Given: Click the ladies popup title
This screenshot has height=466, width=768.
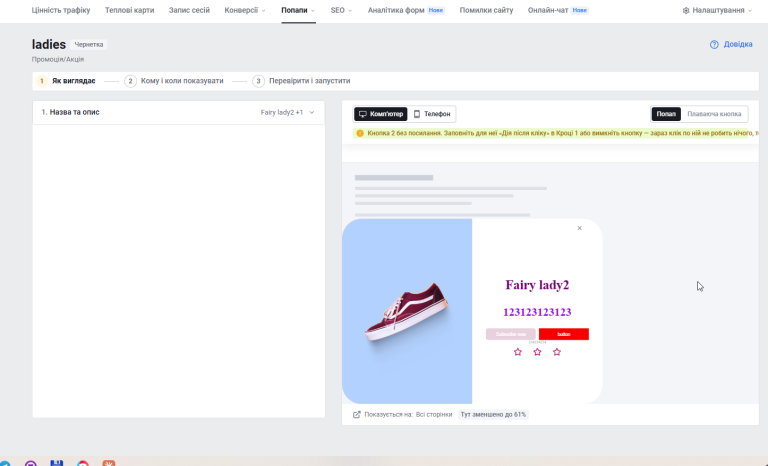Looking at the screenshot, I should pos(48,45).
